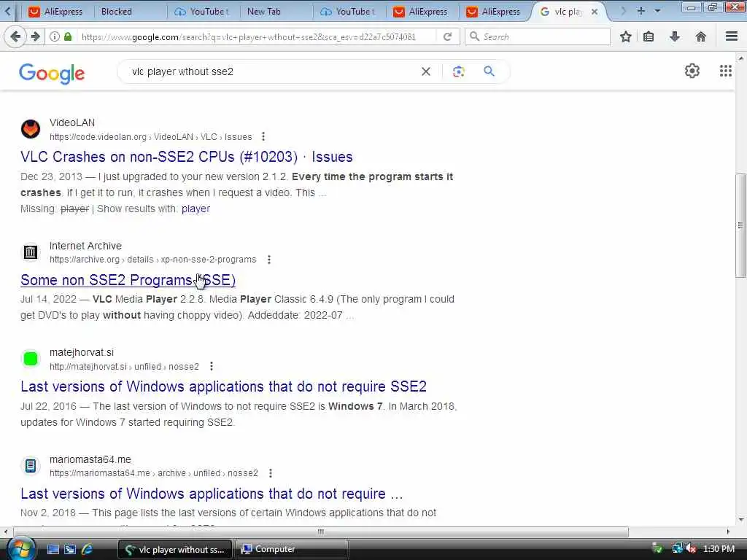Launch Internet Explorer from quick launch
Screen dimensions: 747x560
(x=88, y=549)
